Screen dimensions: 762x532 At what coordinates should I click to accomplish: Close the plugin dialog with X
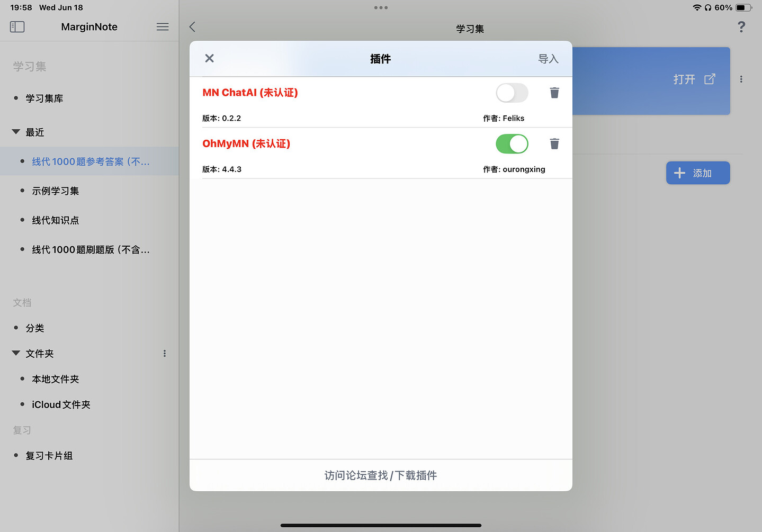tap(210, 58)
